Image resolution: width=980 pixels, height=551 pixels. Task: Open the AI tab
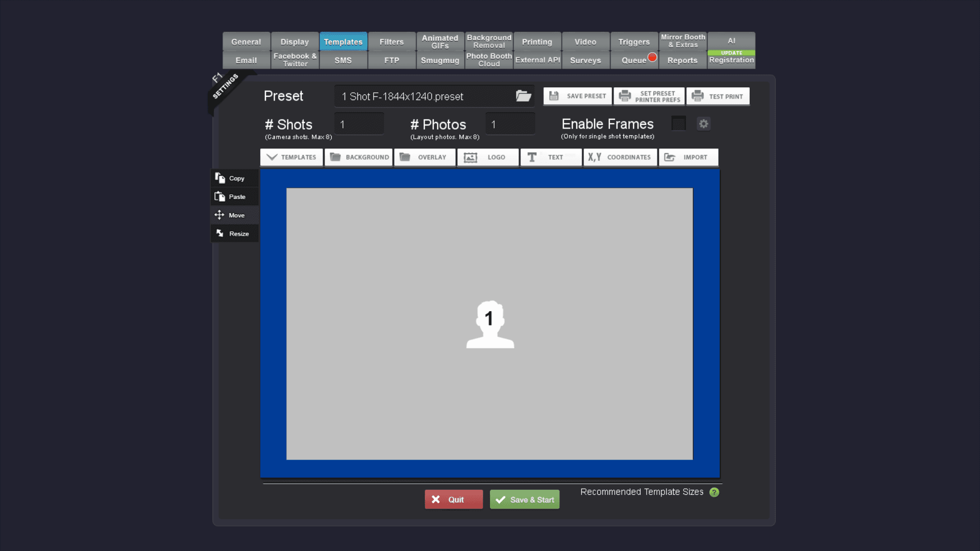coord(731,41)
